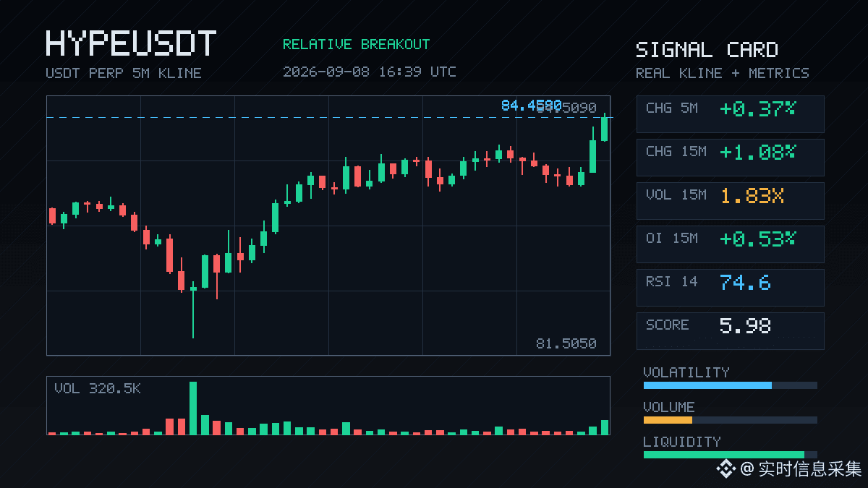
Task: Open the VOL 15M 1.83X card
Action: [730, 200]
